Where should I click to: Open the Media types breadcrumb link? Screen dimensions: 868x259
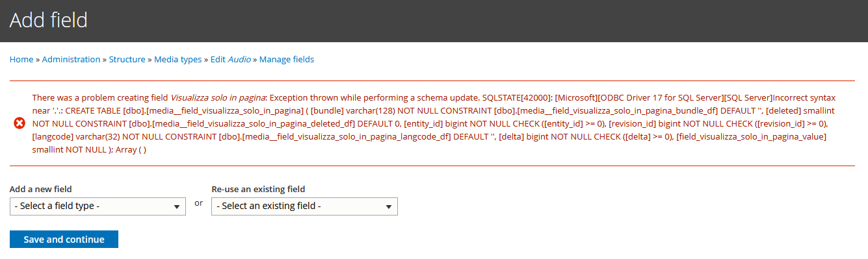point(178,59)
